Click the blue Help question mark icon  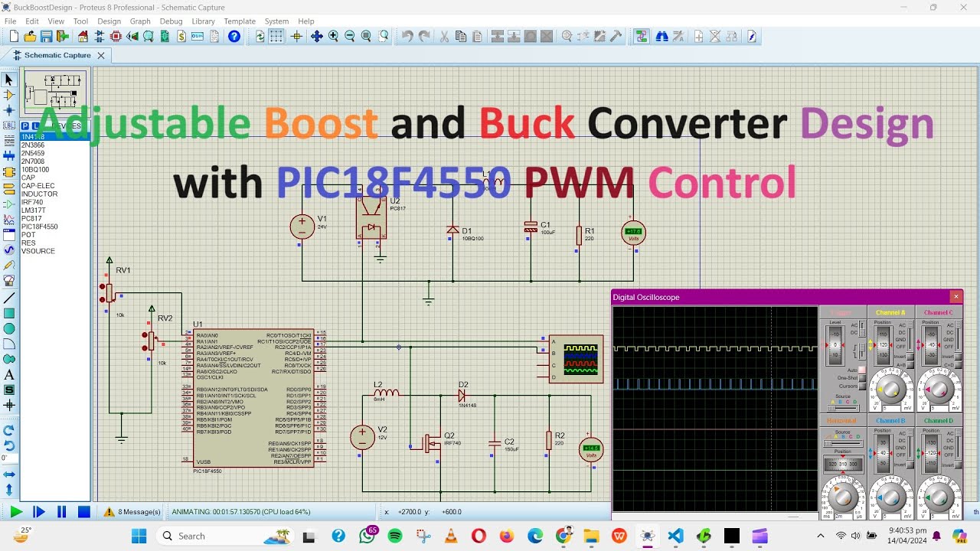click(x=234, y=36)
